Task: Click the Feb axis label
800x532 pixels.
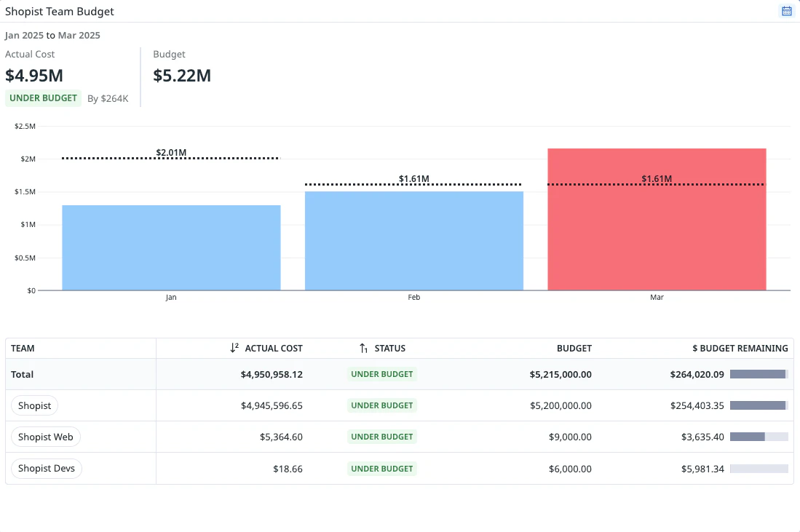Action: click(413, 297)
